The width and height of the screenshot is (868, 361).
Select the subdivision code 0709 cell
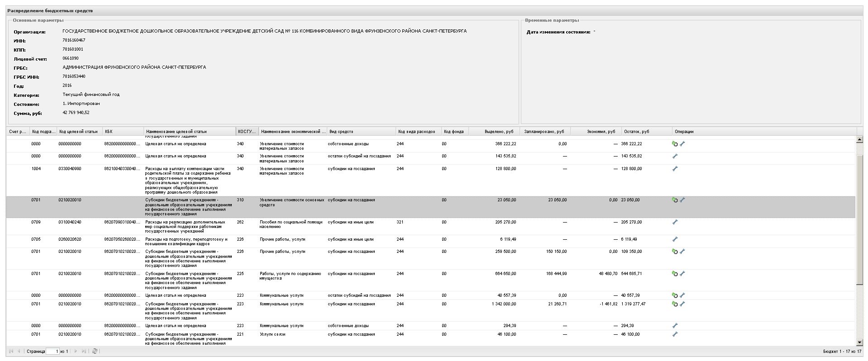pyautogui.click(x=36, y=222)
